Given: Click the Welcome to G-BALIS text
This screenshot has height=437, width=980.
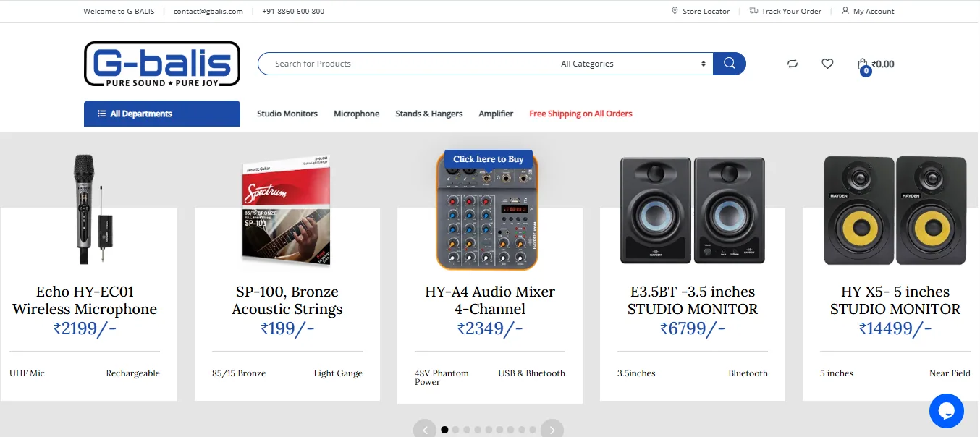Looking at the screenshot, I should pyautogui.click(x=119, y=11).
